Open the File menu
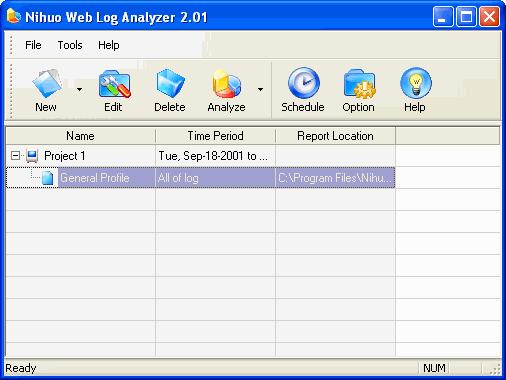Viewport: 506px width, 380px height. (33, 45)
